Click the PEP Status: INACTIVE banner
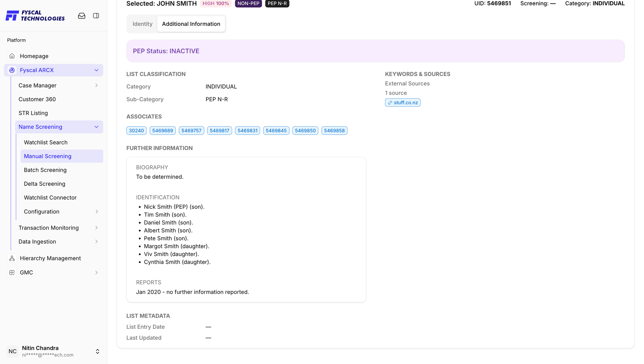The width and height of the screenshot is (644, 364). pos(375,51)
